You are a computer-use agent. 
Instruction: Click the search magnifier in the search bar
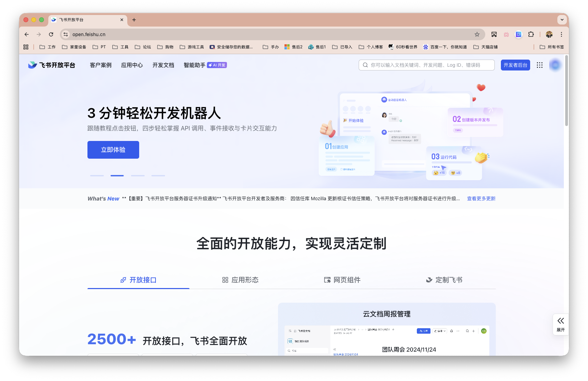click(x=365, y=65)
